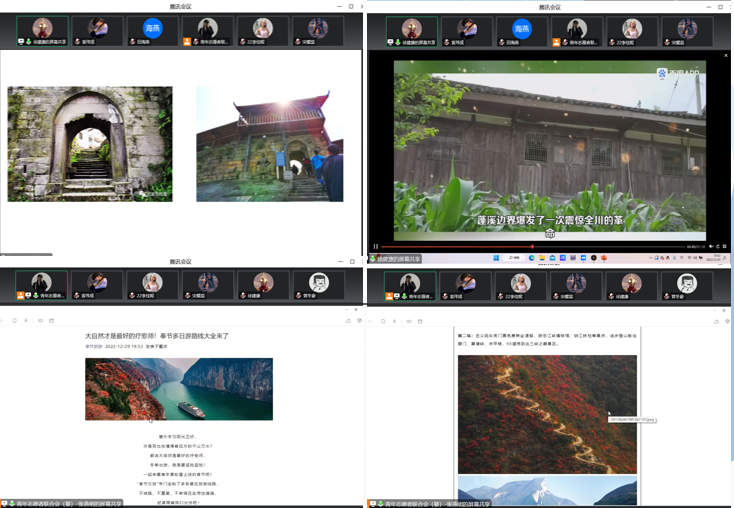Open the snowy mountain photo below trail image

tap(547, 492)
